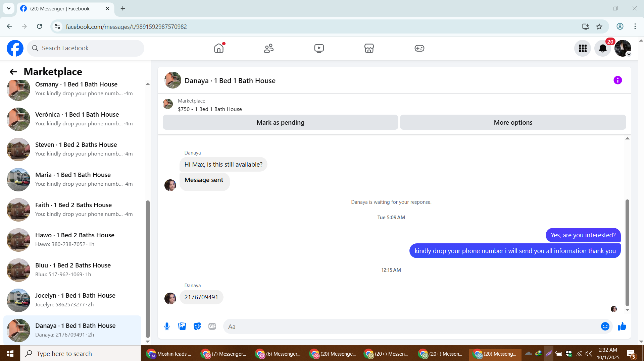644x361 pixels.
Task: Open the Chrome profile icon
Action: [620, 26]
